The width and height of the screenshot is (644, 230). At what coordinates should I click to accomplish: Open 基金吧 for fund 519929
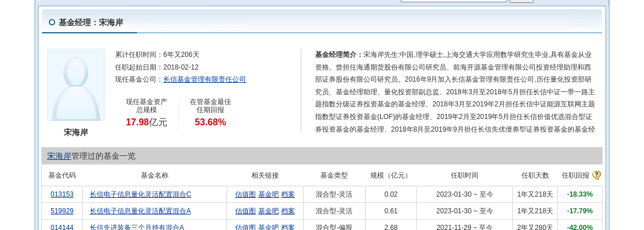click(268, 211)
